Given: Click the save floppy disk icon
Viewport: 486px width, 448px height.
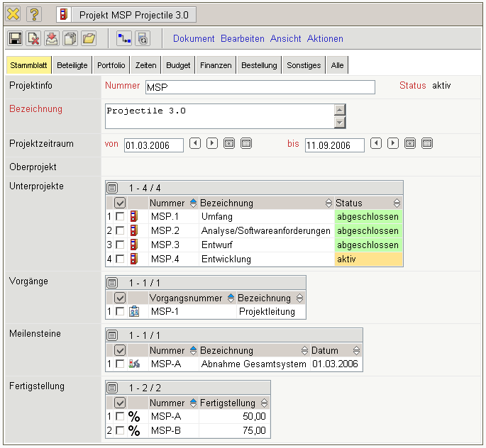Looking at the screenshot, I should (x=15, y=39).
